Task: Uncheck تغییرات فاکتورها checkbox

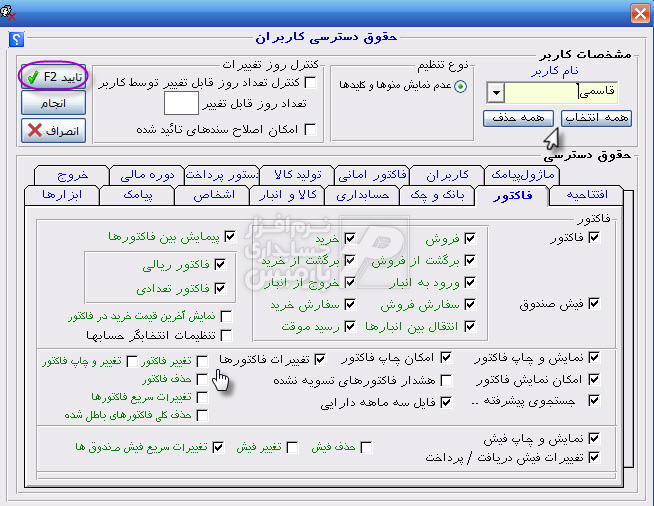Action: (320, 360)
